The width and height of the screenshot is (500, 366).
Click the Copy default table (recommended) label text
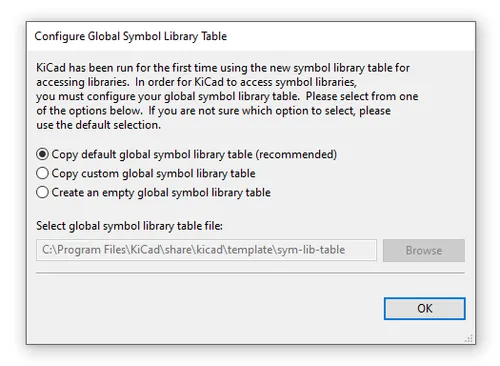click(194, 154)
